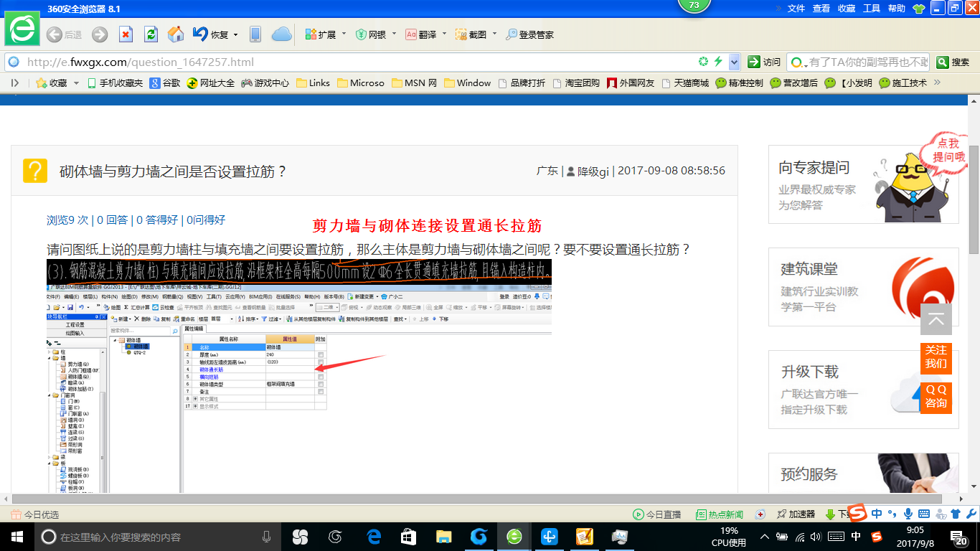Screen dimensions: 980x551
Task: Click the 0 回答 link
Action: click(x=113, y=220)
